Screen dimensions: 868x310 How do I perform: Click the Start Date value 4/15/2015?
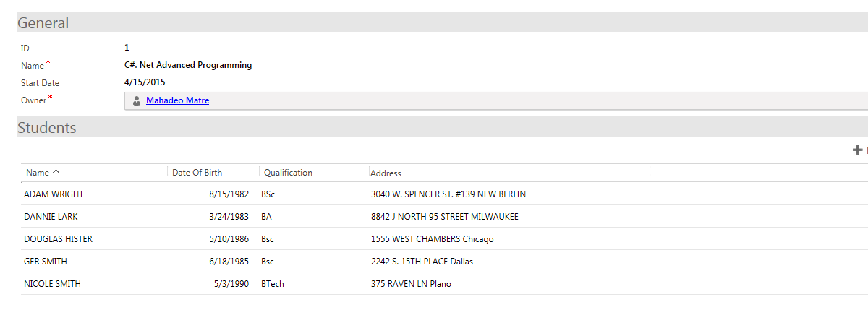pos(145,82)
